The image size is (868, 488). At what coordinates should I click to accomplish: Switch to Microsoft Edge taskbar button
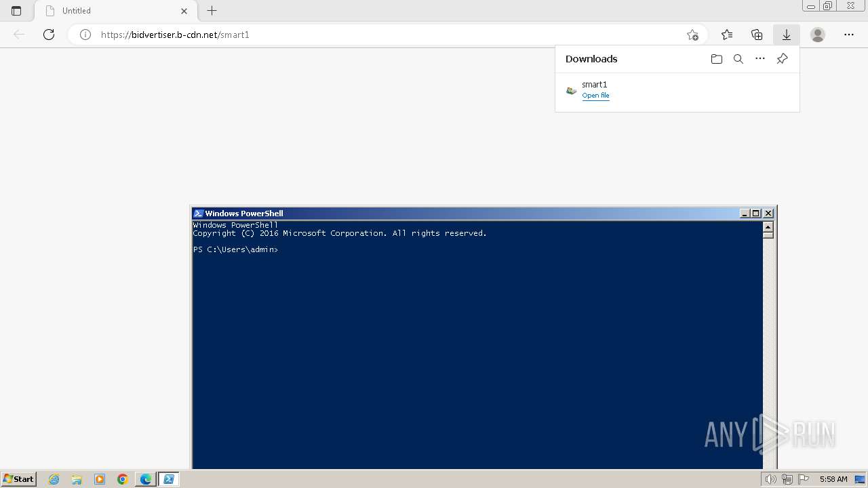point(146,479)
